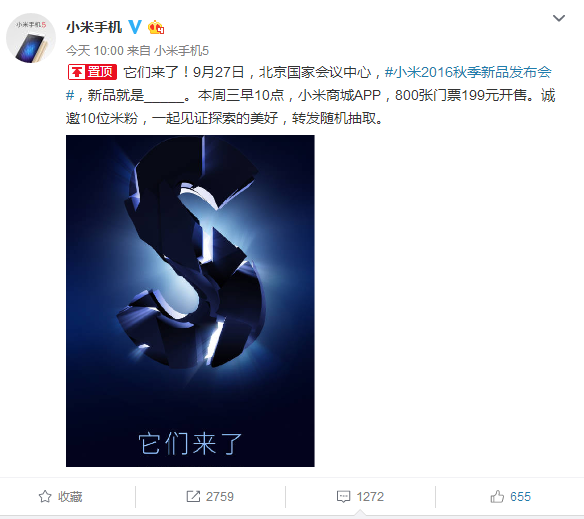Click the crown membership badge icon
The image size is (584, 519).
[x=156, y=27]
